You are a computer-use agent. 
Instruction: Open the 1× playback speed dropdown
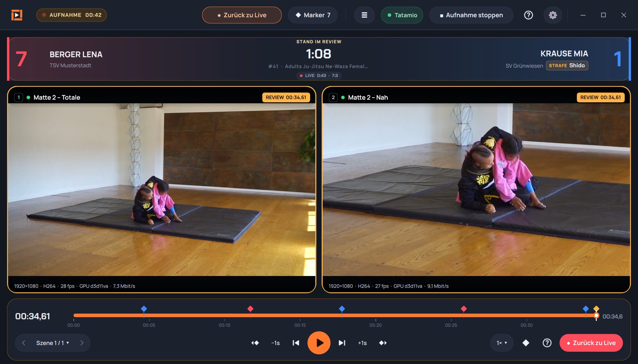(502, 343)
